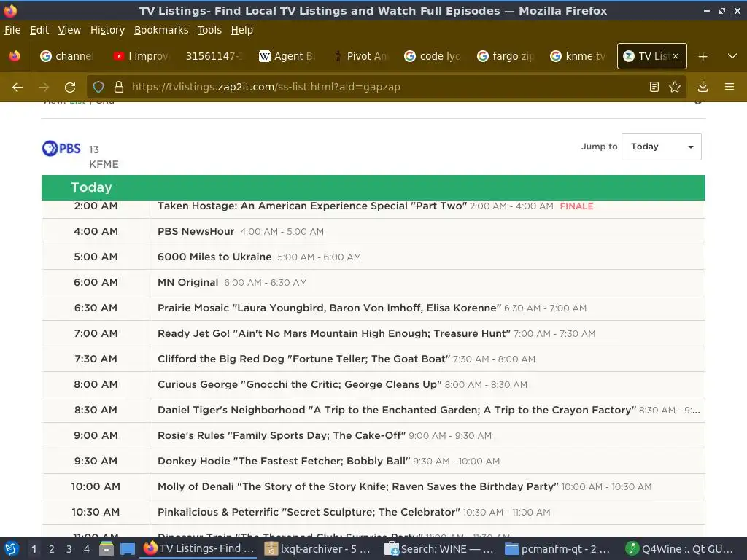The image size is (747, 560).
Task: Open the 'Prairie Mosaic' listing
Action: point(329,308)
